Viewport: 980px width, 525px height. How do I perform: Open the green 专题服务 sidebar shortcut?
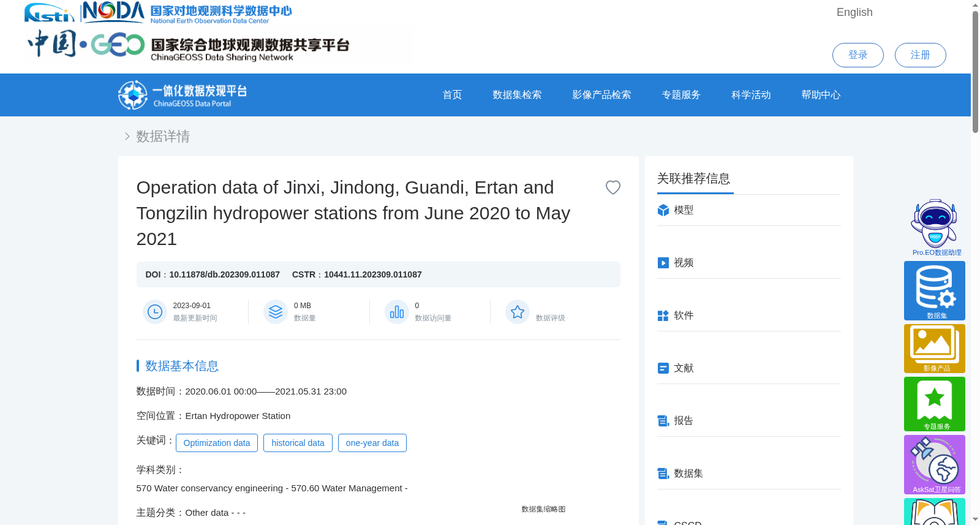(x=935, y=404)
